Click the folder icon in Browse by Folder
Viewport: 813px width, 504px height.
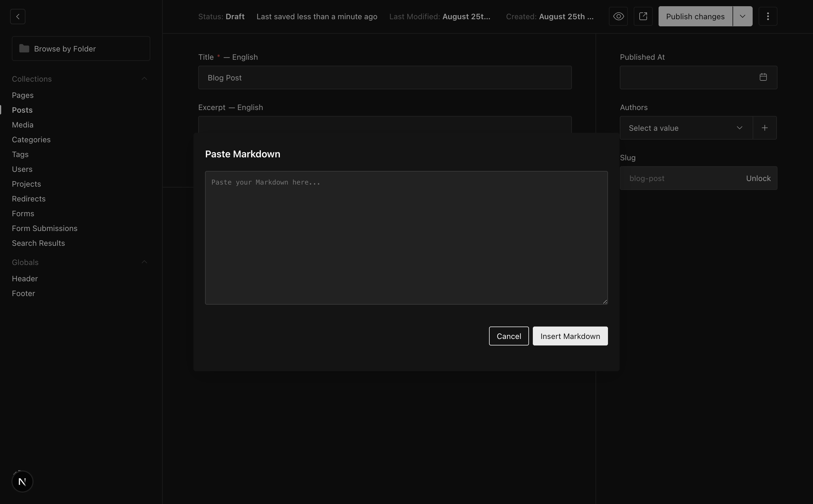pos(24,48)
